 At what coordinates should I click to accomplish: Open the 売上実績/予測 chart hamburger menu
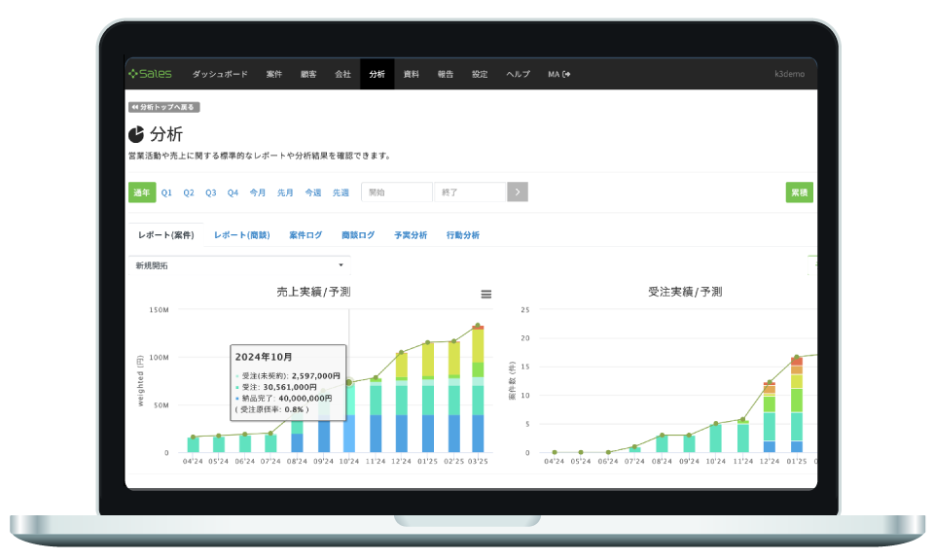click(x=486, y=295)
